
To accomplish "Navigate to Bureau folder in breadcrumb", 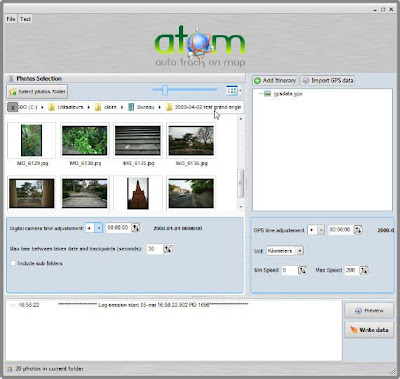I will point(142,107).
